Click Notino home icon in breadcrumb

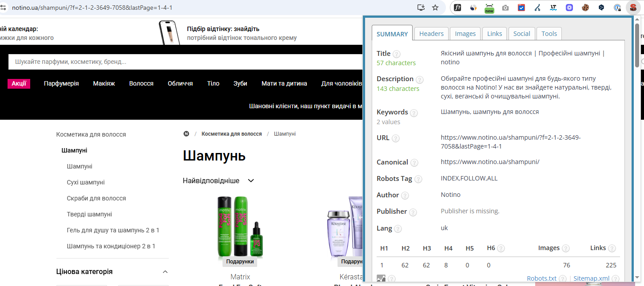[x=186, y=134]
